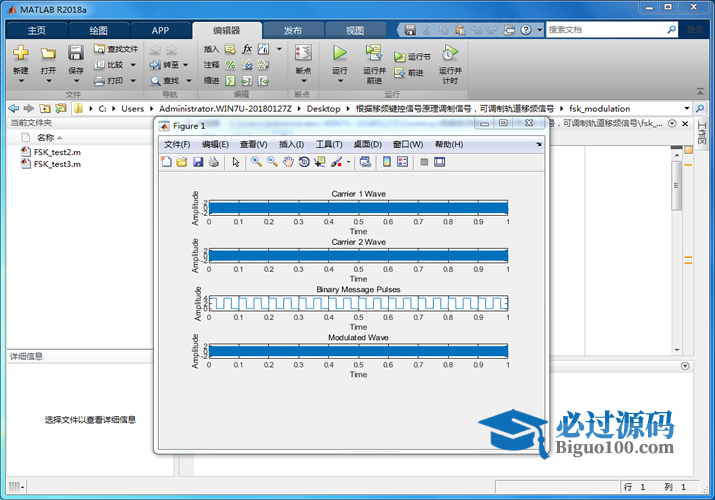Screen dimensions: 715x500
Task: Insert a function with the fx icon
Action: [247, 49]
